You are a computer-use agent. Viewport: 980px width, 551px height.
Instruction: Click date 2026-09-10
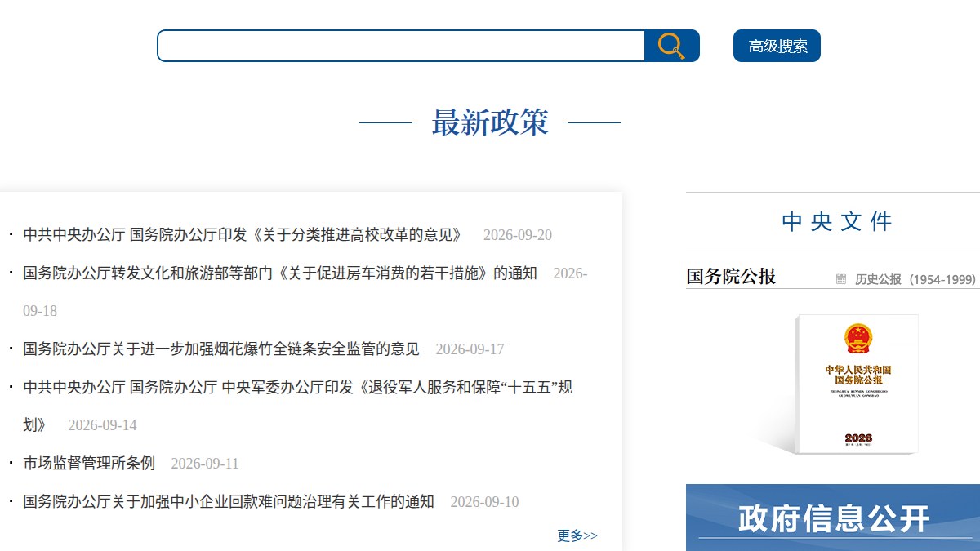point(484,502)
